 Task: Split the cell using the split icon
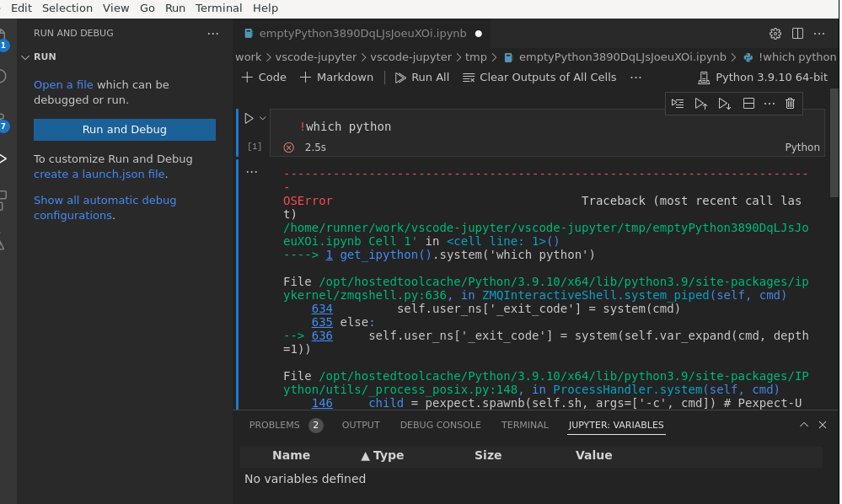[x=748, y=103]
